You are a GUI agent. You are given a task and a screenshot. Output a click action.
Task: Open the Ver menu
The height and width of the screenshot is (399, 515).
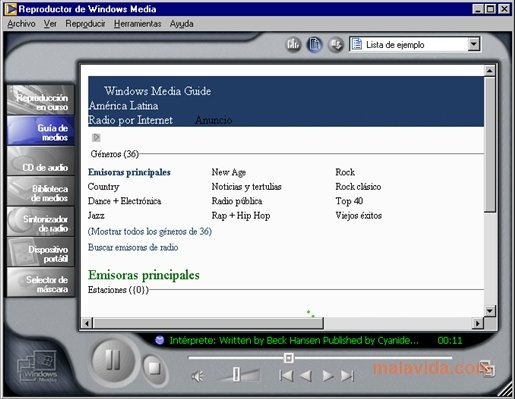[50, 24]
